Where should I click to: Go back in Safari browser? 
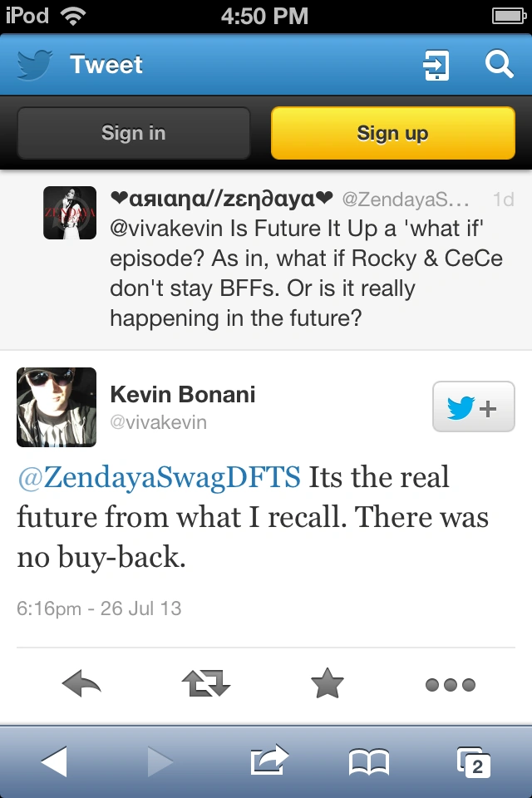[x=55, y=761]
